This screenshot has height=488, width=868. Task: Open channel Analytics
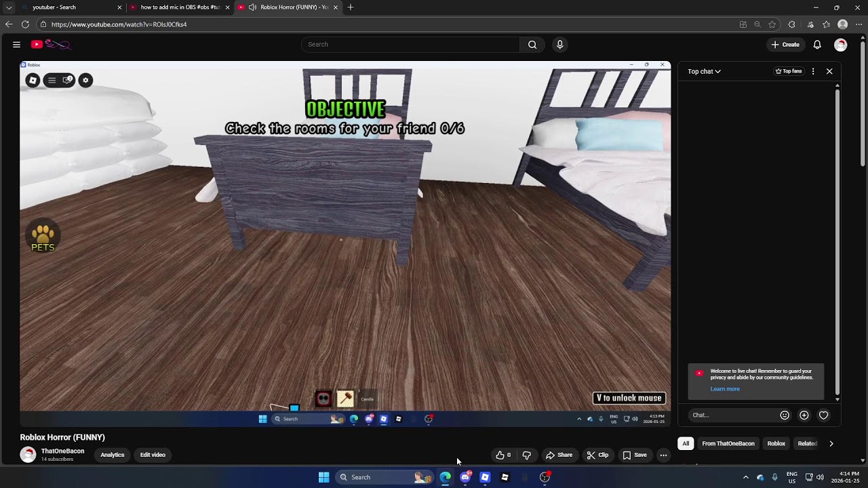[113, 455]
